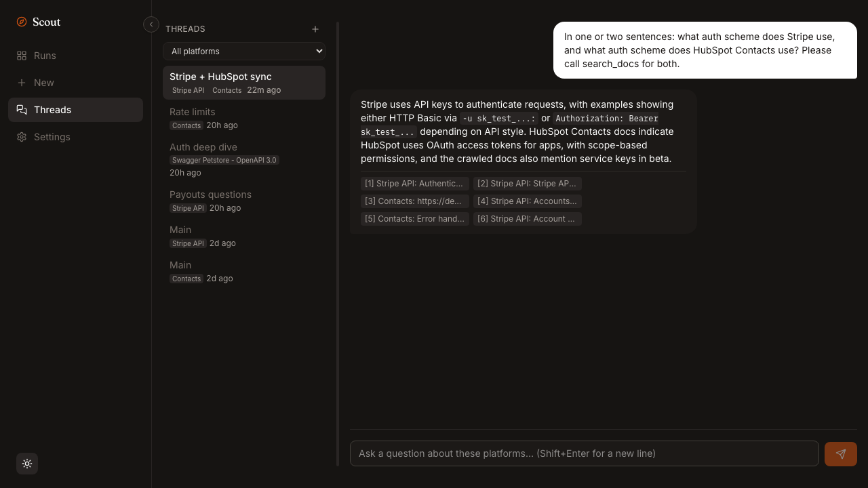Open the Main thread tagged Stripe API
Image resolution: width=868 pixels, height=488 pixels.
[244, 236]
